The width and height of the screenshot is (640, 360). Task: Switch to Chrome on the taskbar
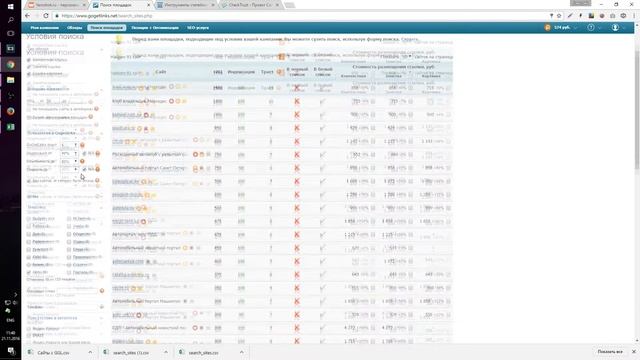(x=11, y=64)
